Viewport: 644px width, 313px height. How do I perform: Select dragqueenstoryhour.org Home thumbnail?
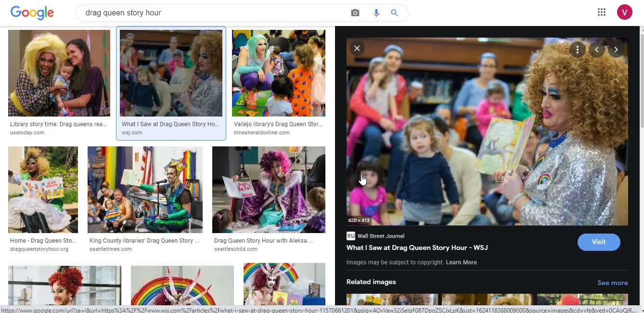43,190
